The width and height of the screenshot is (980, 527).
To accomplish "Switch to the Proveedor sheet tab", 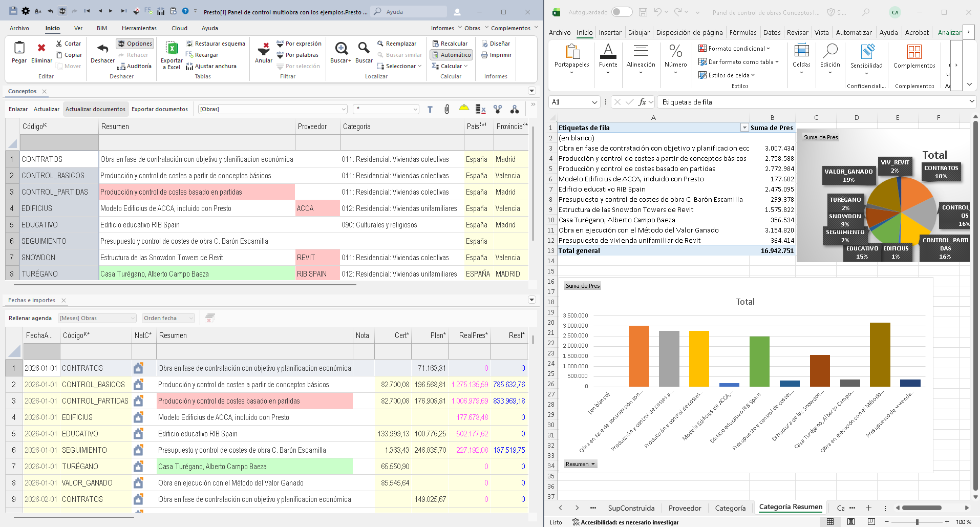I will tap(685, 508).
